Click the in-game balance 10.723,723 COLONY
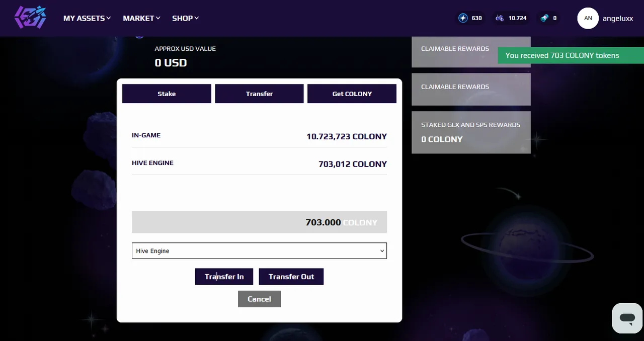 click(347, 136)
